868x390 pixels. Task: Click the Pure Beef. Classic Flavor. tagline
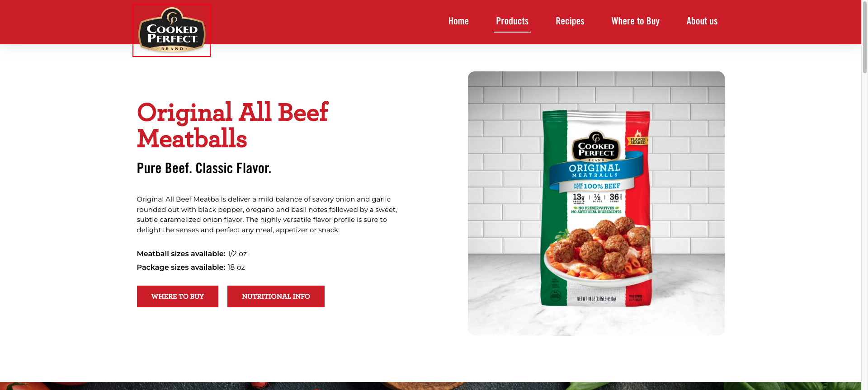tap(204, 168)
